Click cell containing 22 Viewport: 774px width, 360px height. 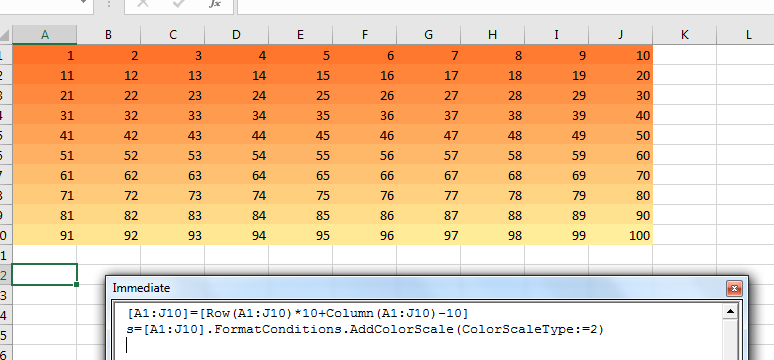(x=109, y=95)
